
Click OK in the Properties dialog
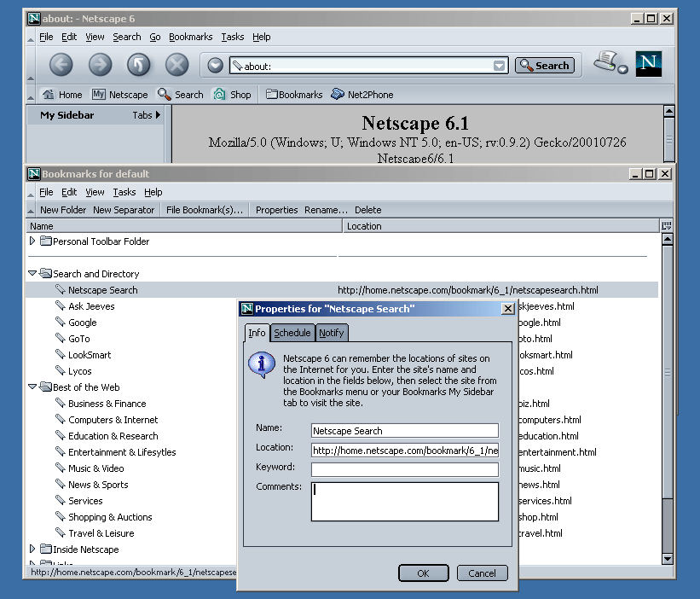tap(423, 573)
